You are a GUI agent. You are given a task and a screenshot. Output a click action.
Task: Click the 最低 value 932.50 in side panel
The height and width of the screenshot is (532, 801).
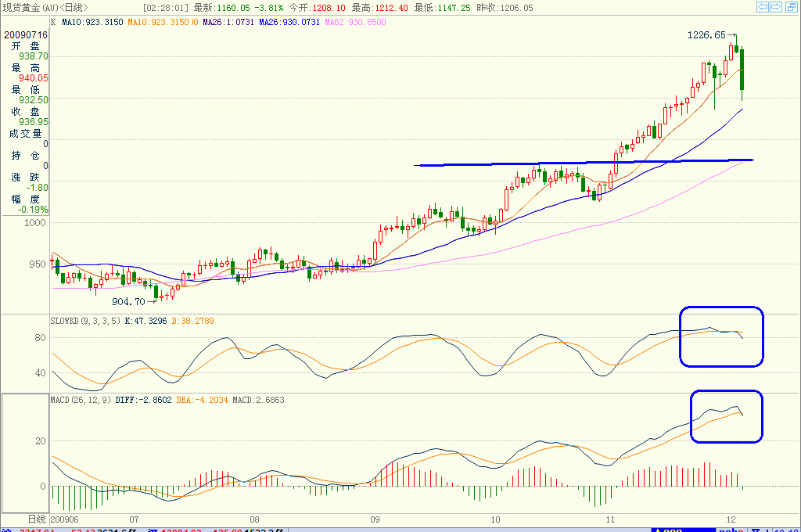pos(34,99)
